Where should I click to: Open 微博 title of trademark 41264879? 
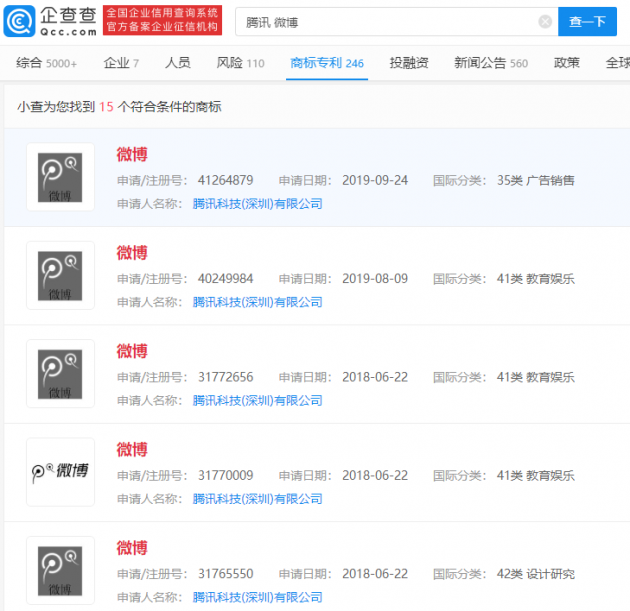coord(132,154)
